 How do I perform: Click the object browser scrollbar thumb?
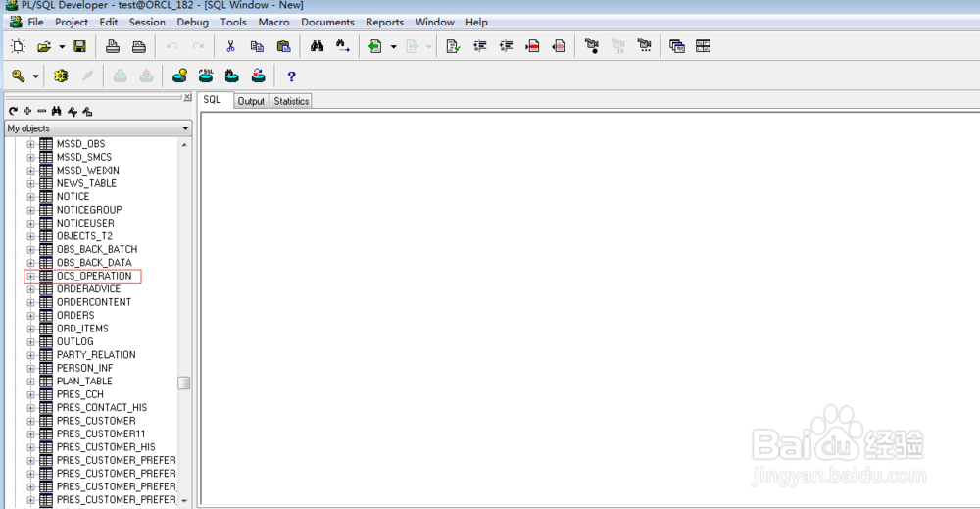(x=184, y=382)
